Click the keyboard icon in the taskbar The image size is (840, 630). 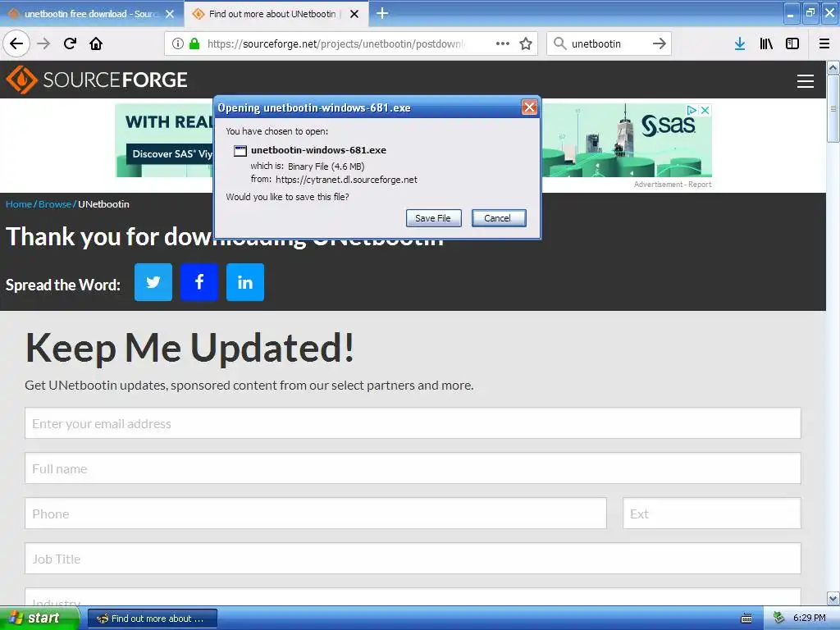tap(746, 619)
